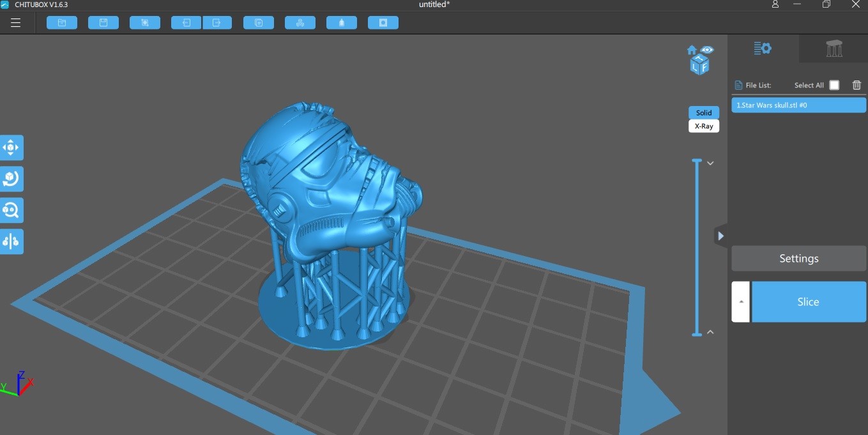
Task: Close the CHITUBOX window
Action: click(855, 4)
